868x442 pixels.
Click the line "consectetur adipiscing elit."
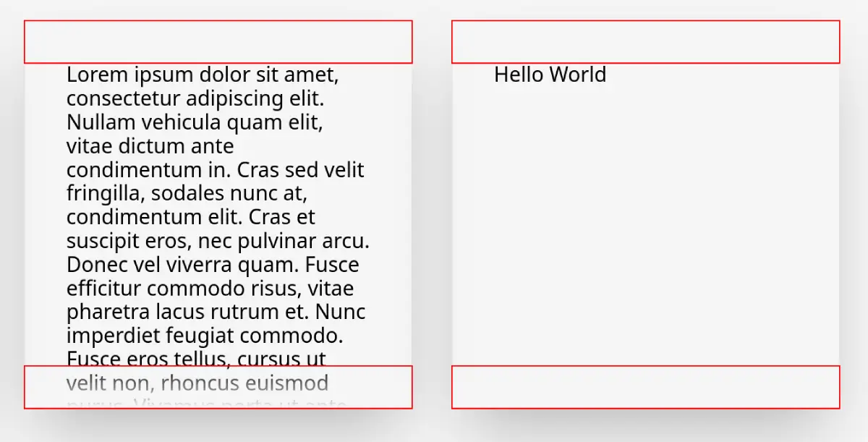(x=195, y=98)
